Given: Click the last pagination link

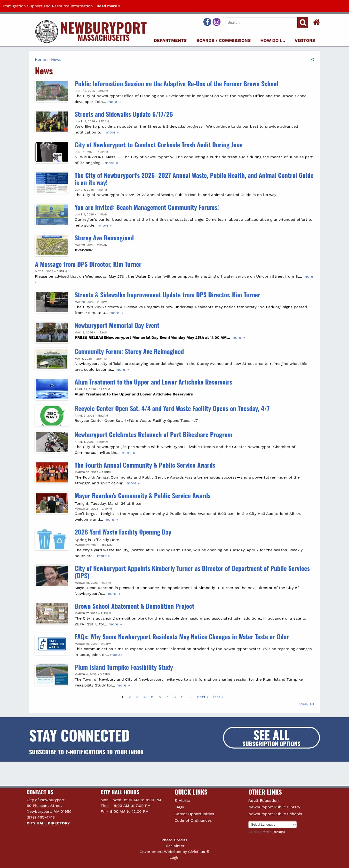Looking at the screenshot, I should (218, 697).
